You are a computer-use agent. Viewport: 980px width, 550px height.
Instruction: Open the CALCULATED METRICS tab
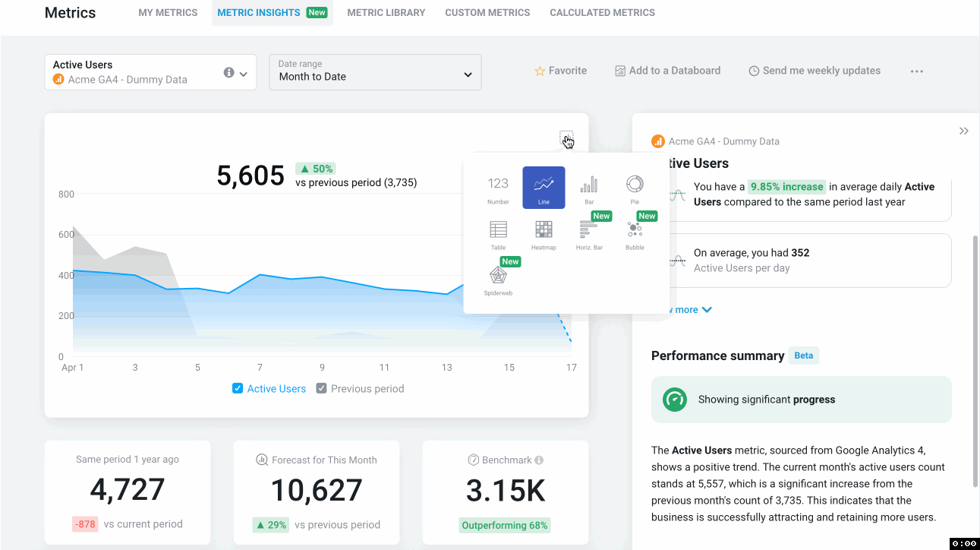[x=602, y=12]
